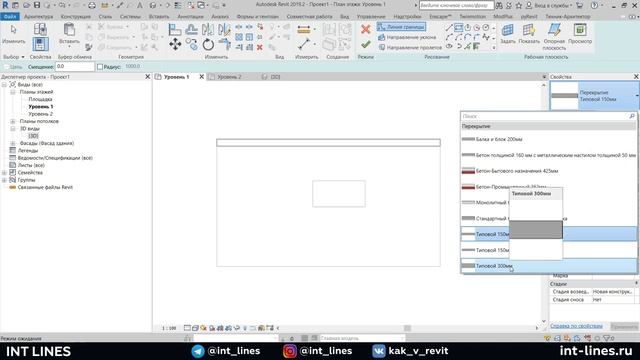This screenshot has height=360, width=640.
Task: Open the Вставить ribbon tab
Action: pyautogui.click(x=159, y=17)
